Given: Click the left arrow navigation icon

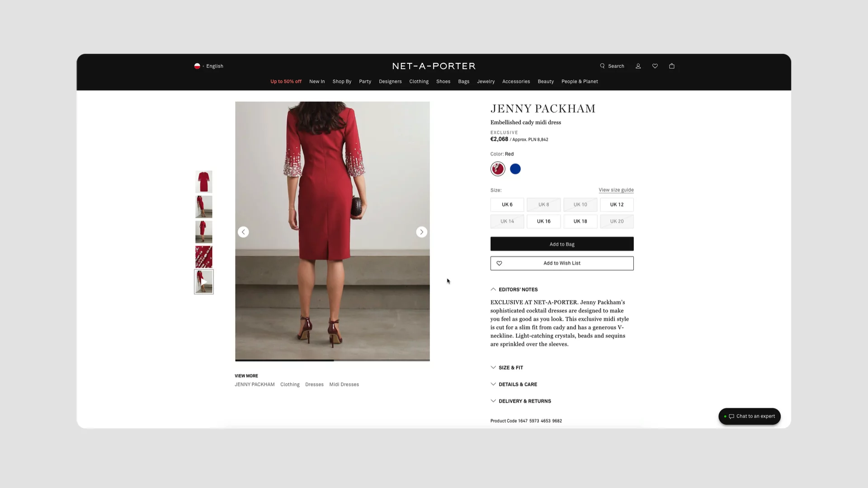Looking at the screenshot, I should point(243,232).
